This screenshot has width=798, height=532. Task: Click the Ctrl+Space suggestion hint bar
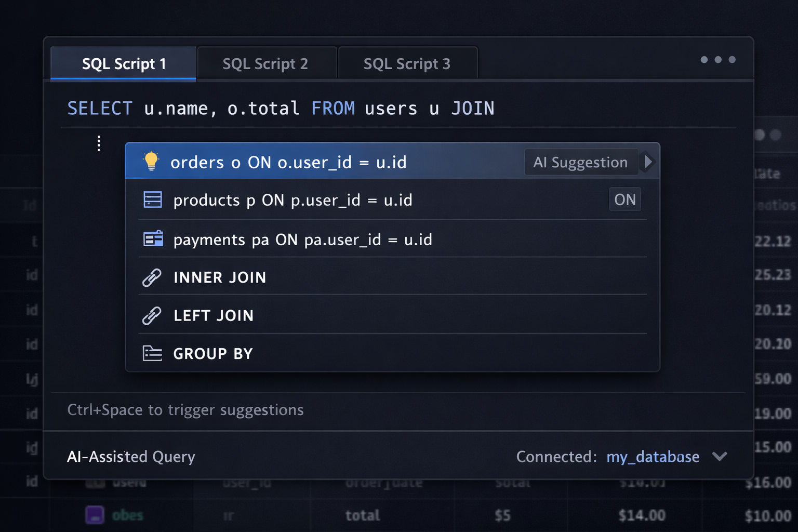coord(185,410)
